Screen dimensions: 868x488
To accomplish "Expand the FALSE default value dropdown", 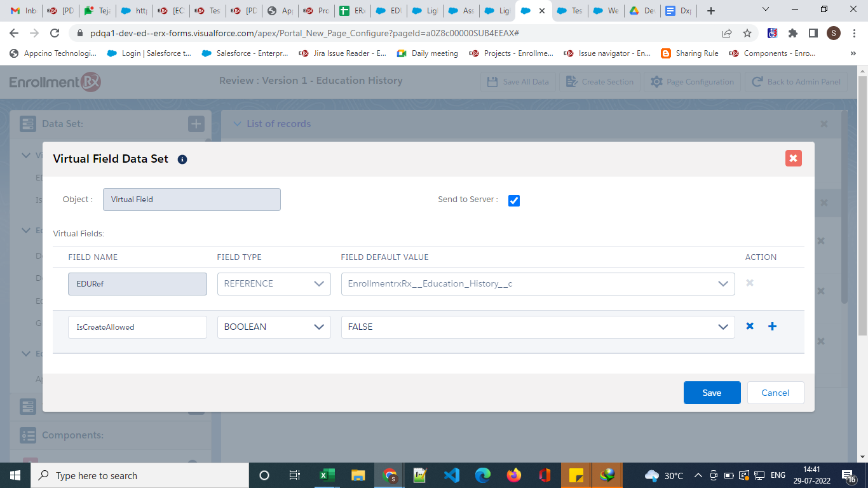I will 538,327.
